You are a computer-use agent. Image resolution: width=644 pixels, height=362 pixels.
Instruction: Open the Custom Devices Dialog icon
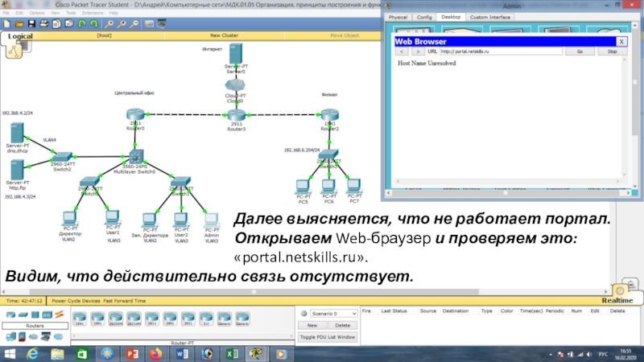(162, 24)
